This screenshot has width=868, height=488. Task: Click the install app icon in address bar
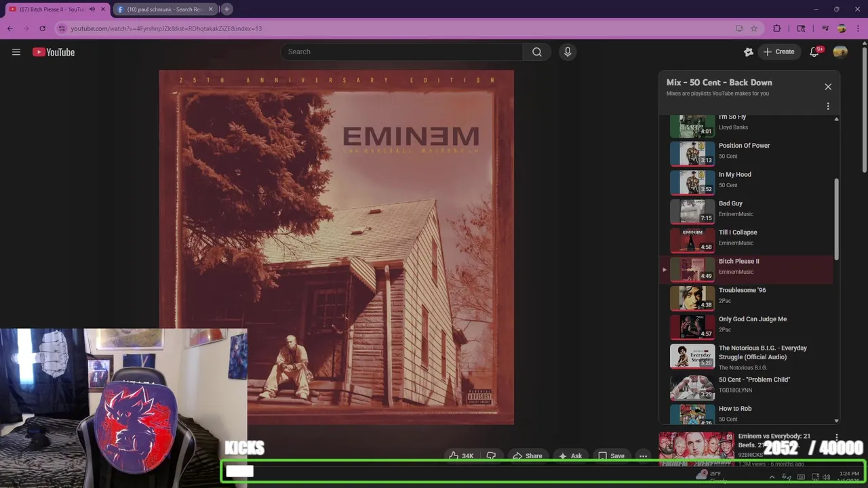point(739,28)
